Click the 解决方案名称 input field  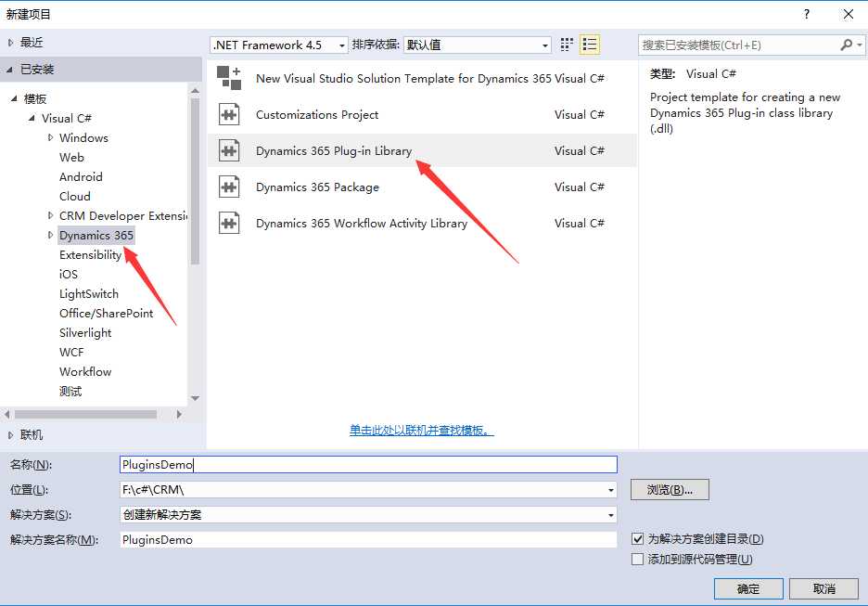click(368, 539)
